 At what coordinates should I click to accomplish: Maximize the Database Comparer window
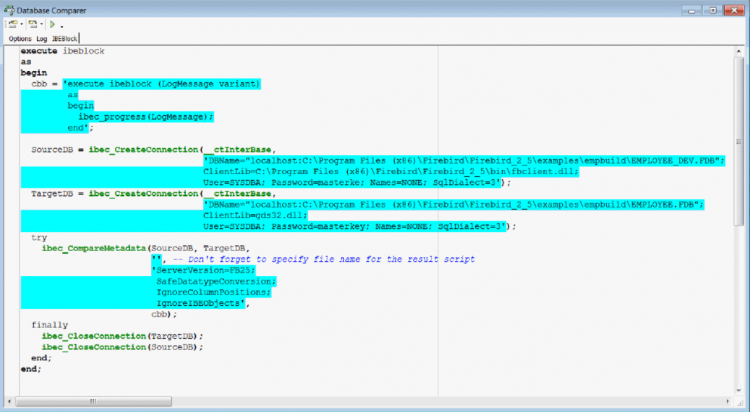tap(713, 10)
